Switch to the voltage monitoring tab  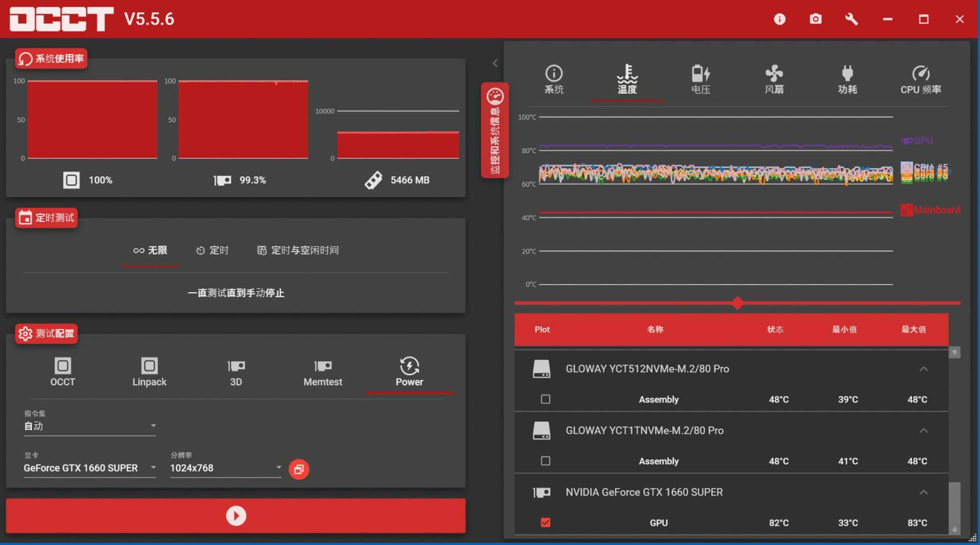point(700,79)
